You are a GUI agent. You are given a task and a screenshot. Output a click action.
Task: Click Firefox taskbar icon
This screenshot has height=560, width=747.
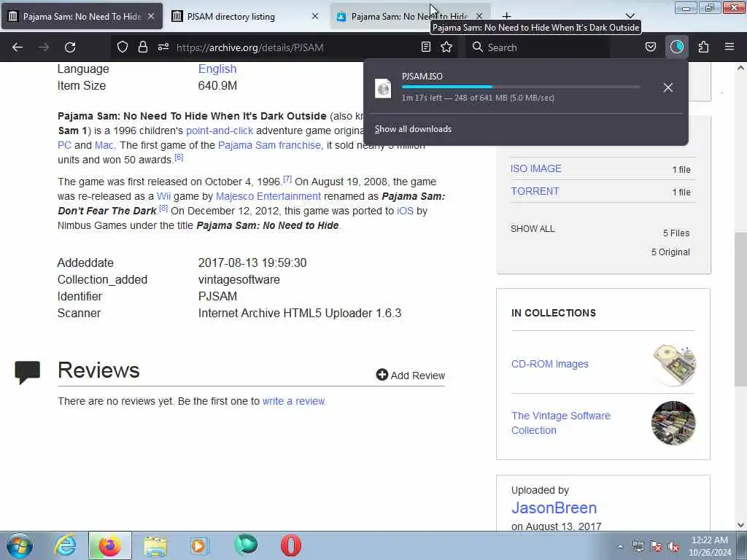click(x=109, y=545)
